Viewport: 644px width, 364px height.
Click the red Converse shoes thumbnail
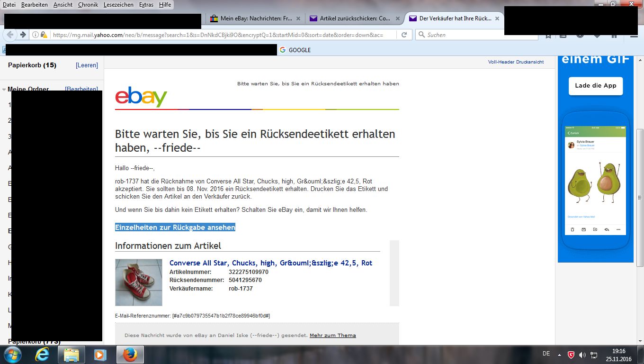pos(139,282)
